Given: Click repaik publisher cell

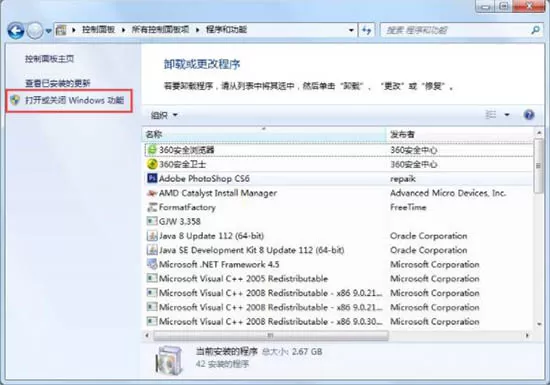Looking at the screenshot, I should click(x=403, y=179).
